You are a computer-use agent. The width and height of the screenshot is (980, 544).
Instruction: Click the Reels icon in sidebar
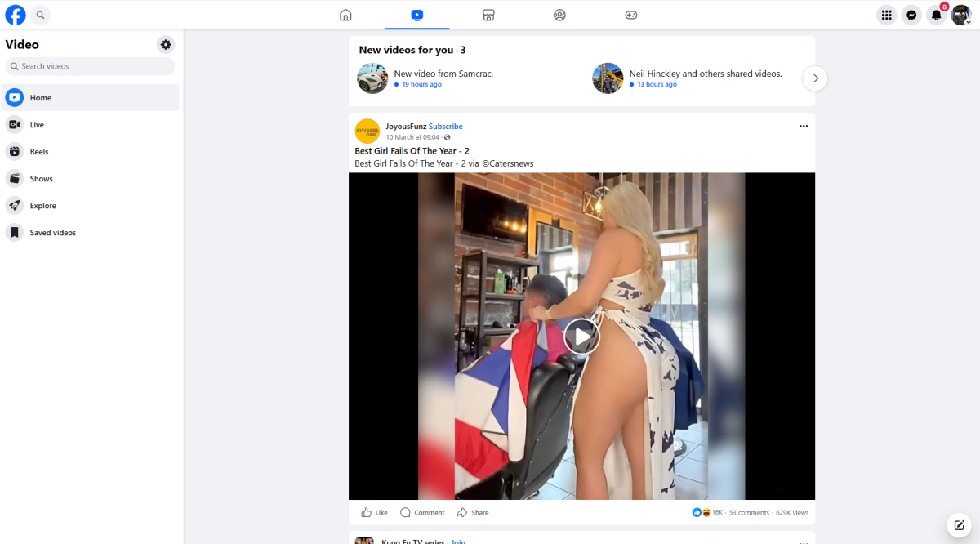click(15, 152)
